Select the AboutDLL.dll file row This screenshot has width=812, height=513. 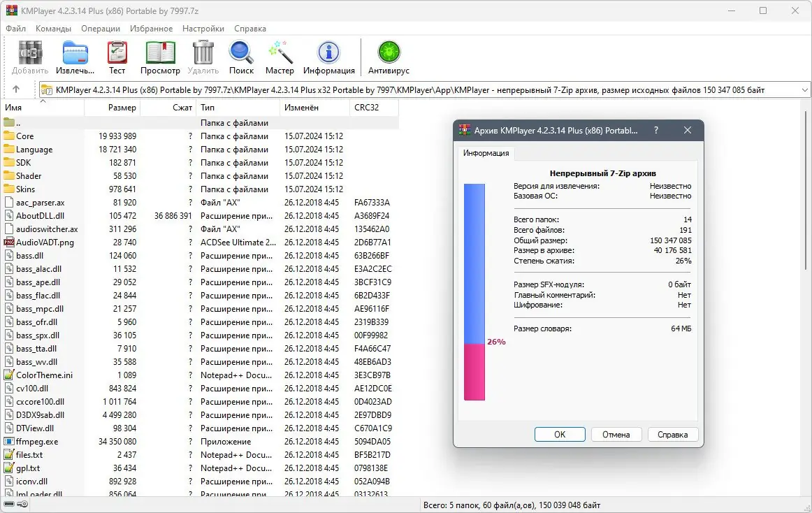click(x=199, y=215)
